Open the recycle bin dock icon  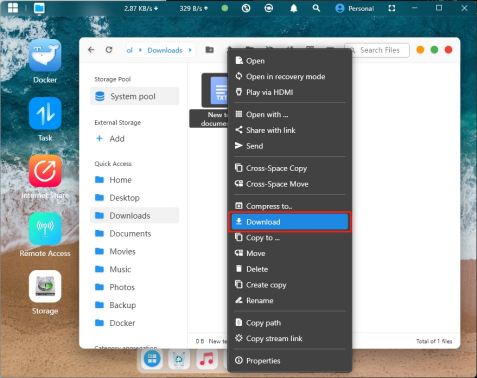(x=179, y=359)
